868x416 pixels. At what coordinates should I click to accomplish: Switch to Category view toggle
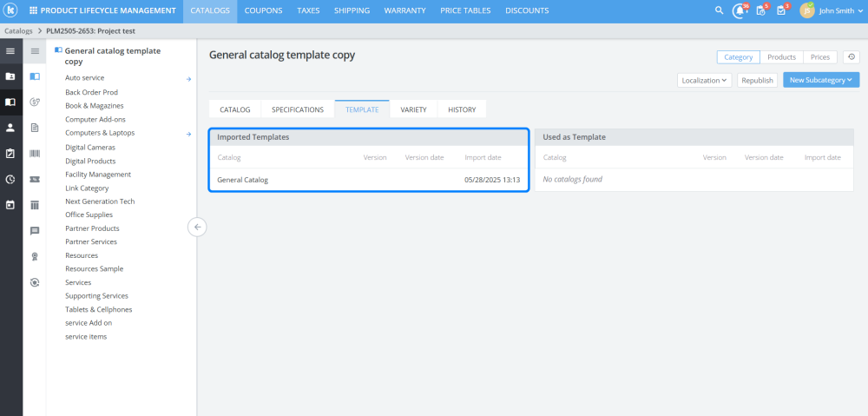tap(739, 57)
